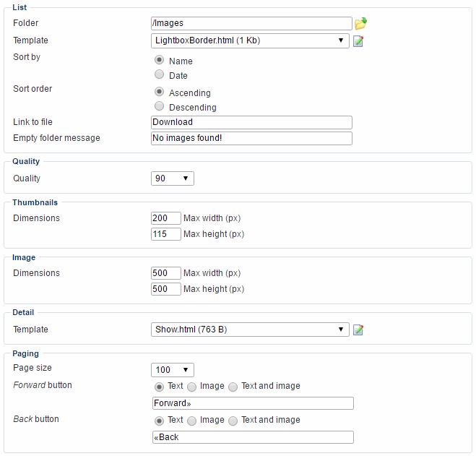476x456 pixels.
Task: Choose Descending sort order
Action: click(x=160, y=106)
